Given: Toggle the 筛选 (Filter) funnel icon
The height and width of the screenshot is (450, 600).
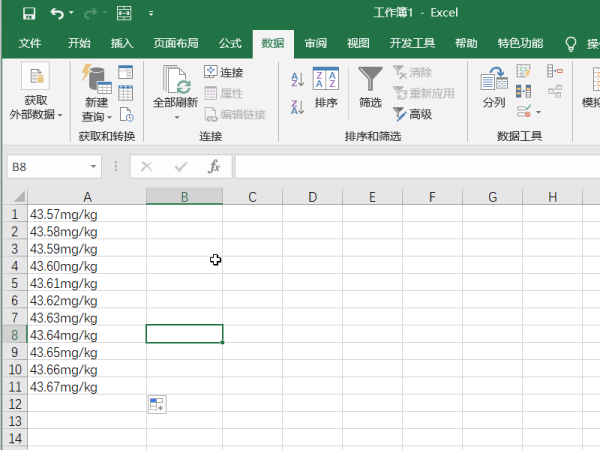Looking at the screenshot, I should [x=370, y=87].
